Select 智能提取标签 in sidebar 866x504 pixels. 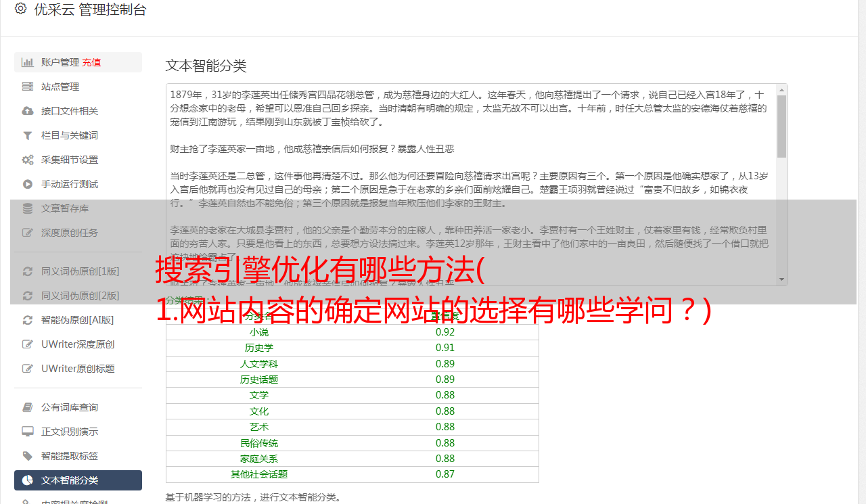78,456
